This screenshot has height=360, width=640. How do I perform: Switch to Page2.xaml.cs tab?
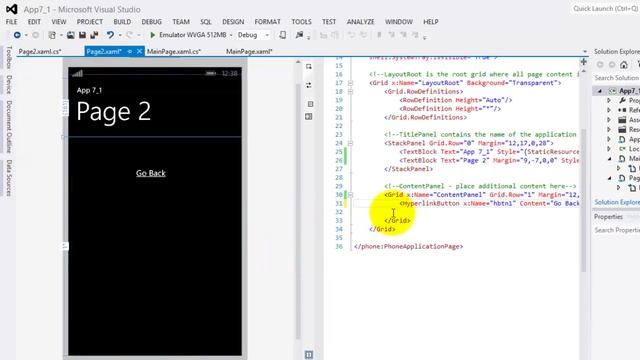coord(40,51)
